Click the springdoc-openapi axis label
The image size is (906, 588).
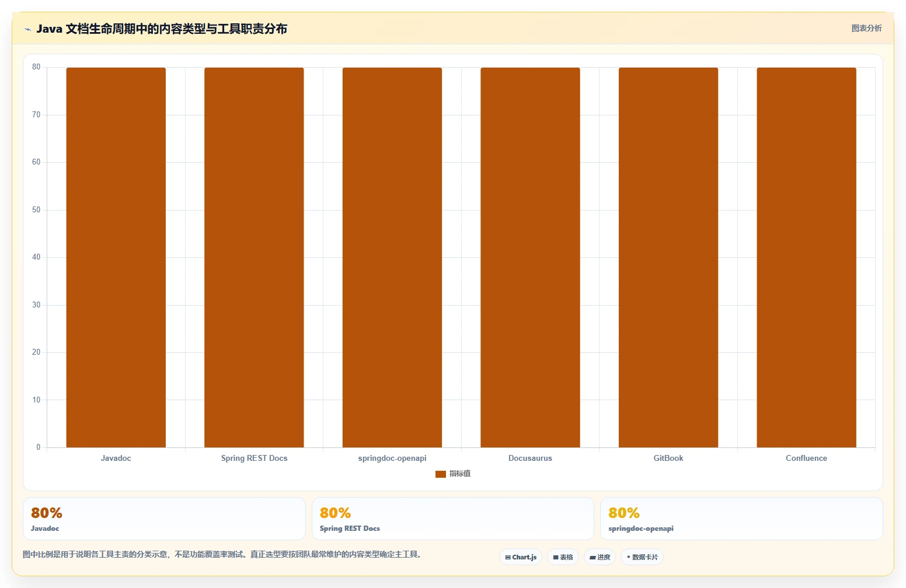pos(392,458)
